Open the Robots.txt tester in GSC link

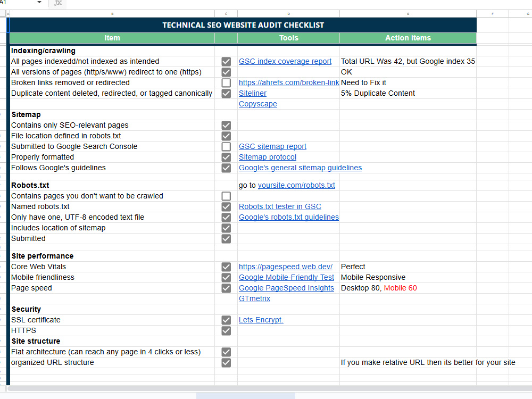click(x=280, y=206)
